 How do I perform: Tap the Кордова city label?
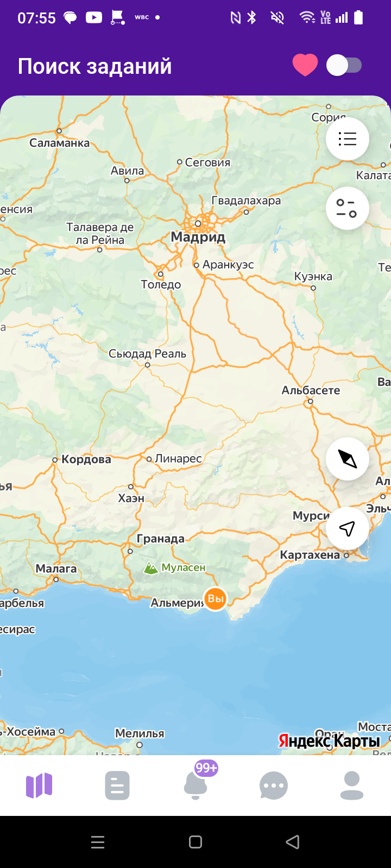(86, 459)
